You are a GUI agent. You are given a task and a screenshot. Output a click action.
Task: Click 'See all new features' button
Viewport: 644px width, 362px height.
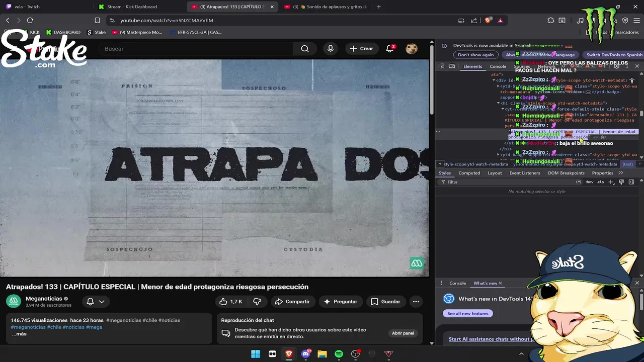click(x=468, y=313)
